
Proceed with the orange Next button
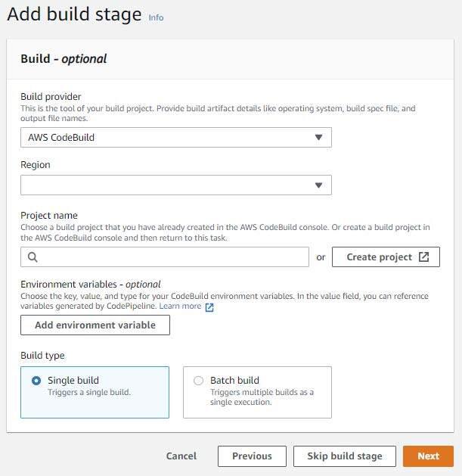point(428,456)
